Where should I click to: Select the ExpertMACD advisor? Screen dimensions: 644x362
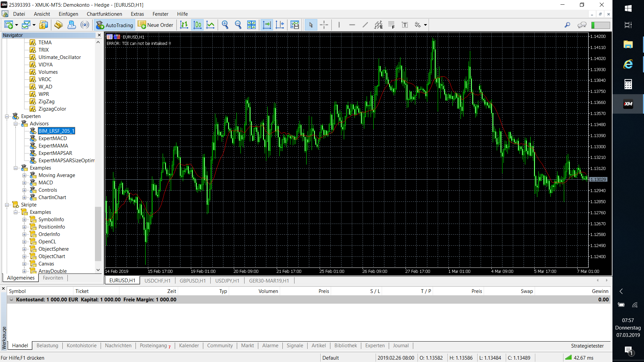tap(53, 138)
